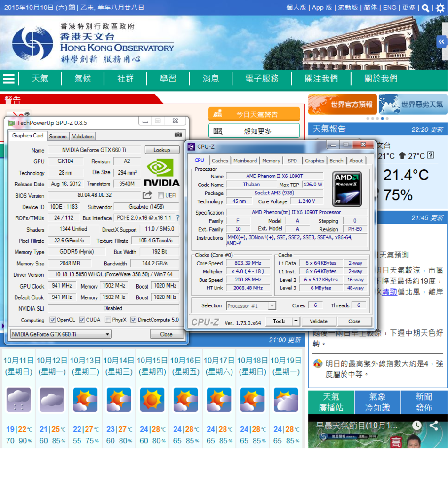Click the NVIDIA logo in GPU-Z
448x482 pixels.
coord(161,172)
